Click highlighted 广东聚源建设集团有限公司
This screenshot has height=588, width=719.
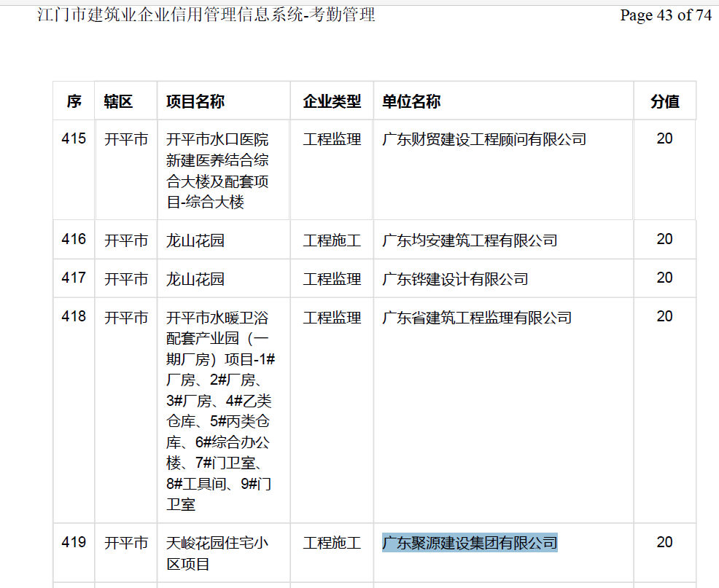click(x=470, y=543)
